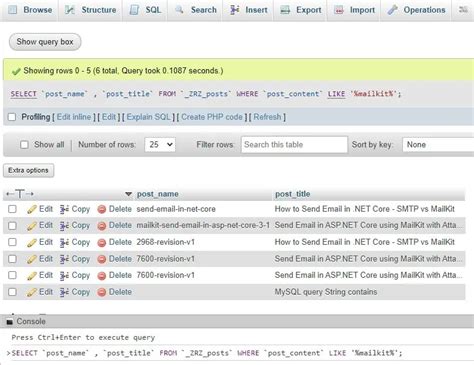
Task: Click the Edit inline link
Action: [74, 117]
